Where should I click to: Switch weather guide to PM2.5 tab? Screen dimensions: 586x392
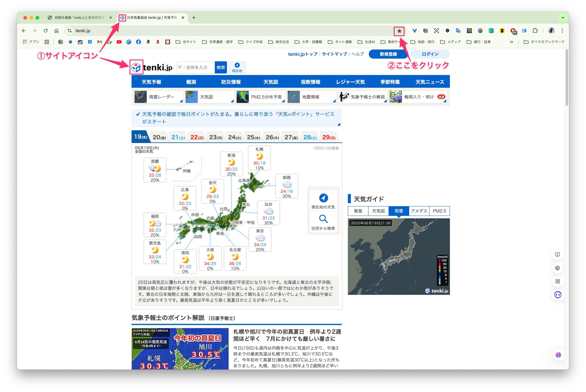click(x=439, y=211)
